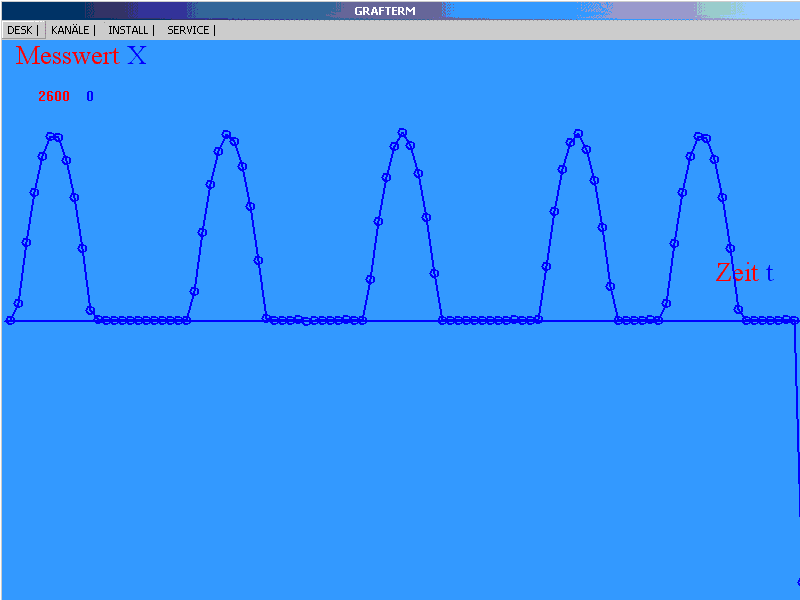Click the blue X label beside Messwert
The height and width of the screenshot is (600, 800).
137,56
